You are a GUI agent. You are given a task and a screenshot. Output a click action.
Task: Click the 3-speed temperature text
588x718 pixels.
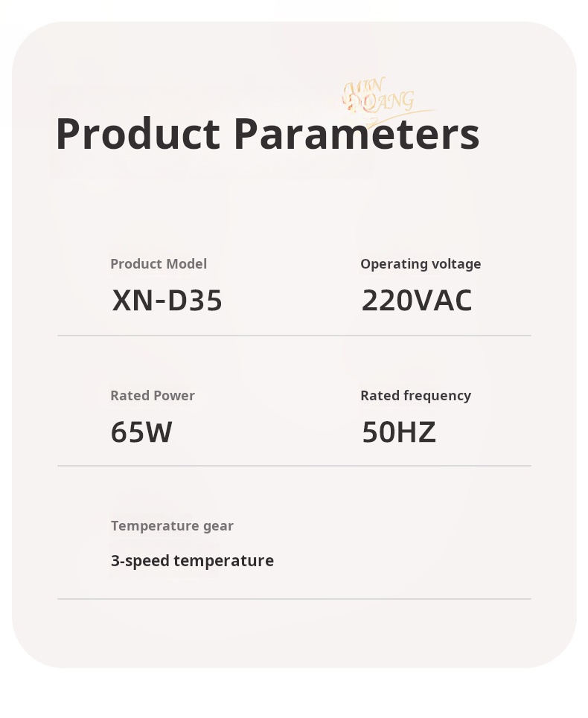(x=192, y=561)
